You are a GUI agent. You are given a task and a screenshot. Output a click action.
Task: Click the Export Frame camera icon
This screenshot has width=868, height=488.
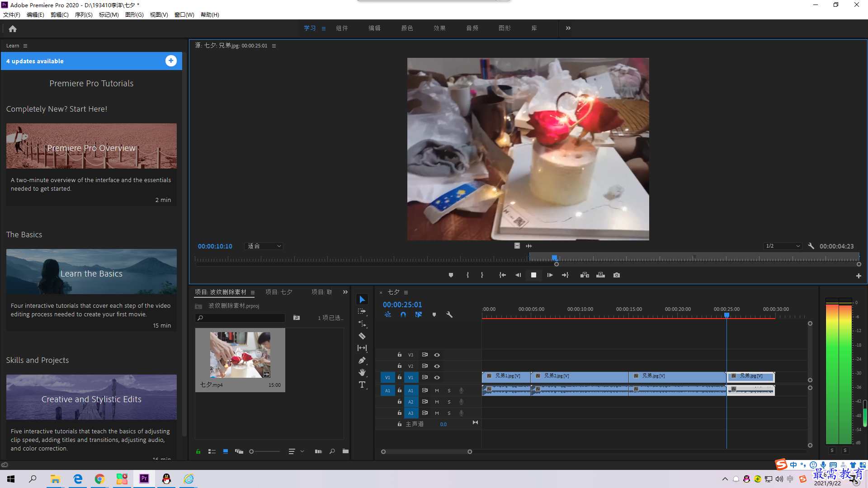(x=617, y=275)
